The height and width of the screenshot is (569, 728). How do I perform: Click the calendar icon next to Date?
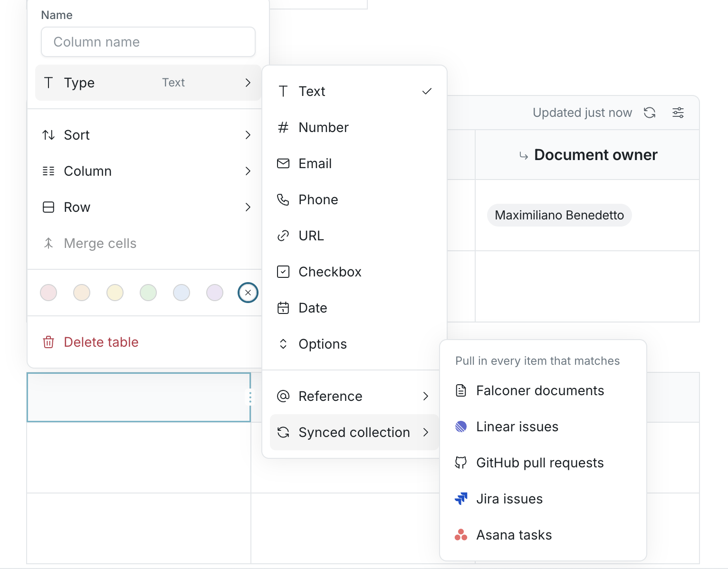283,308
